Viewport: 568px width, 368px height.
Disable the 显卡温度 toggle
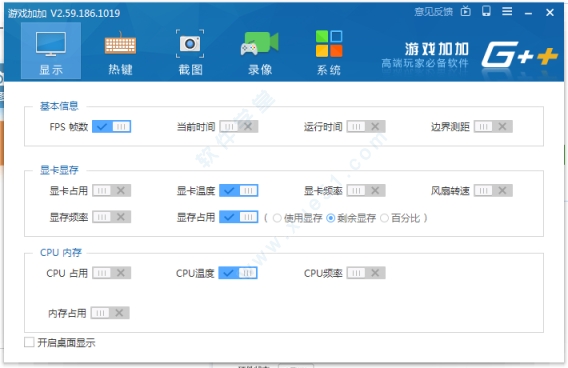coord(239,191)
